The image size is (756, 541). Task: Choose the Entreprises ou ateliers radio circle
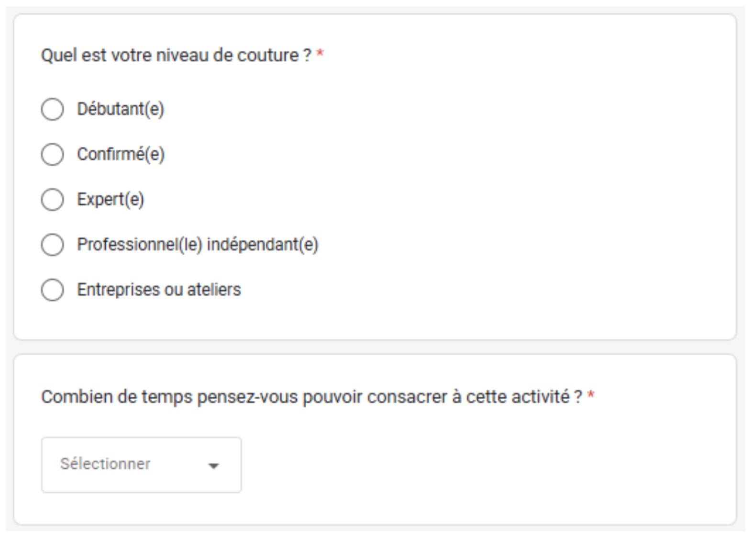52,290
